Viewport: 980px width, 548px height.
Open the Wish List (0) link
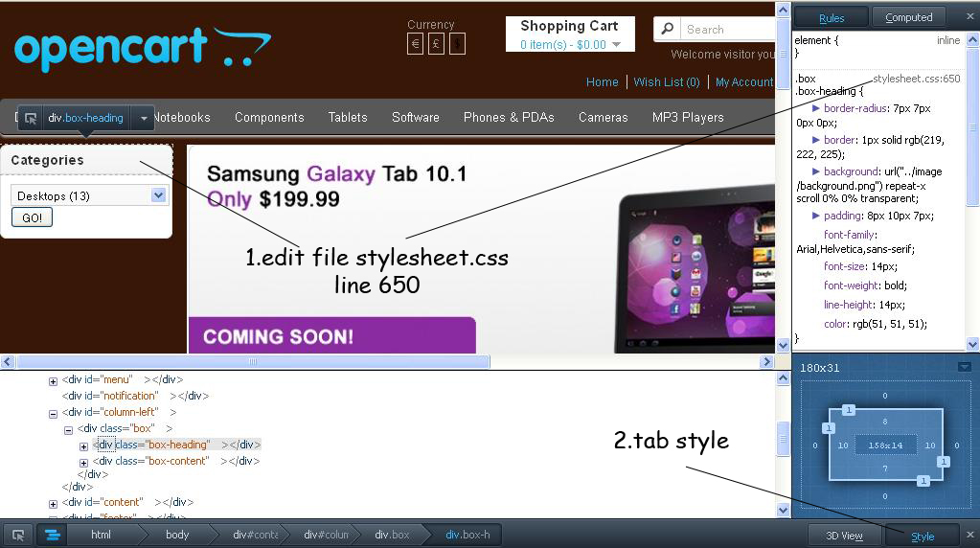666,81
